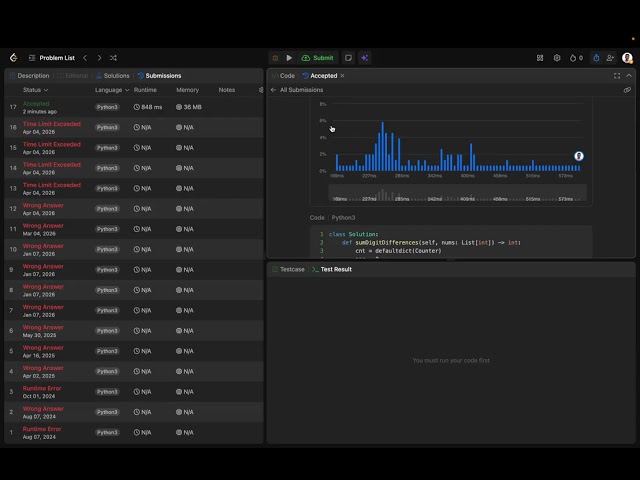Screen dimensions: 640x480
Task: Run code with play button
Action: click(x=289, y=58)
